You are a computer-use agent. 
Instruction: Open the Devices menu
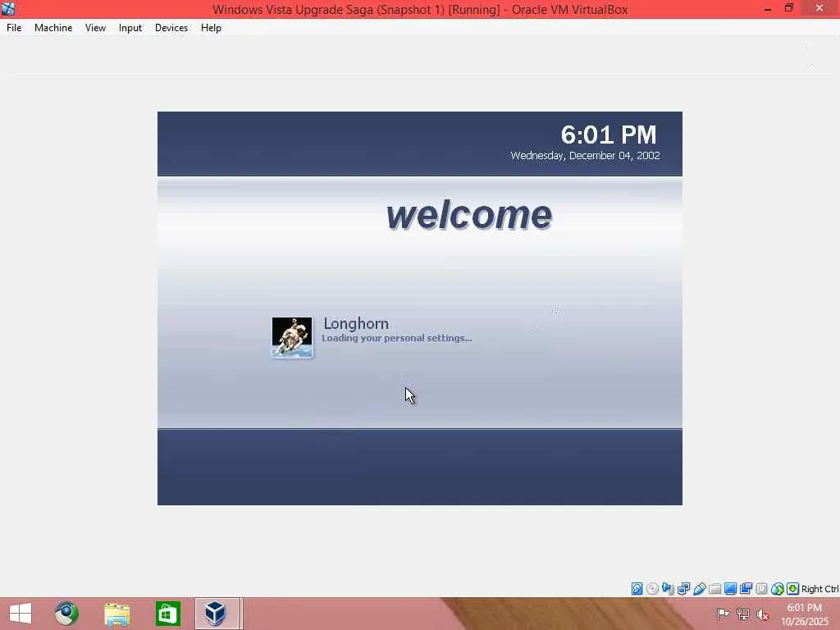[x=171, y=28]
